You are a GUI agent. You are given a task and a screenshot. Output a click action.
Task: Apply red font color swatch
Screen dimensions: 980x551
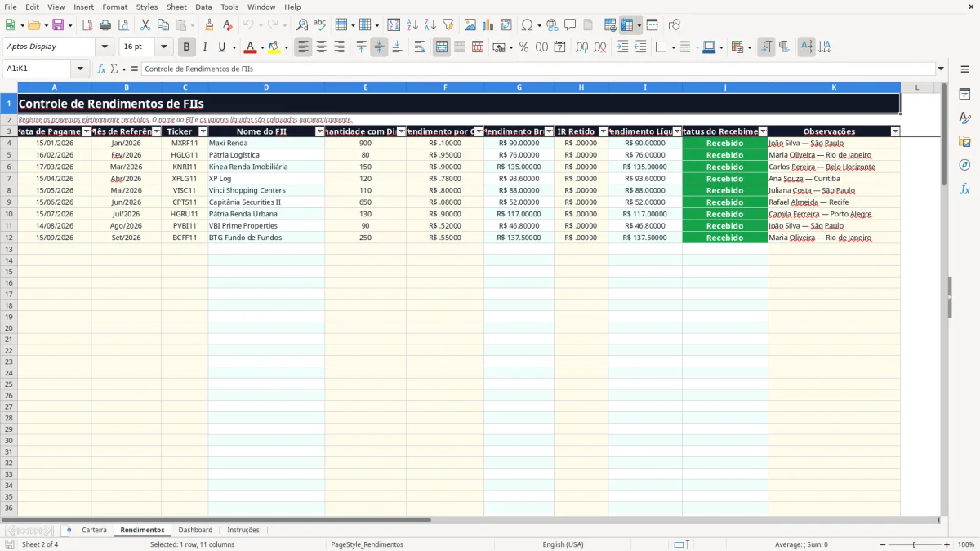click(251, 47)
